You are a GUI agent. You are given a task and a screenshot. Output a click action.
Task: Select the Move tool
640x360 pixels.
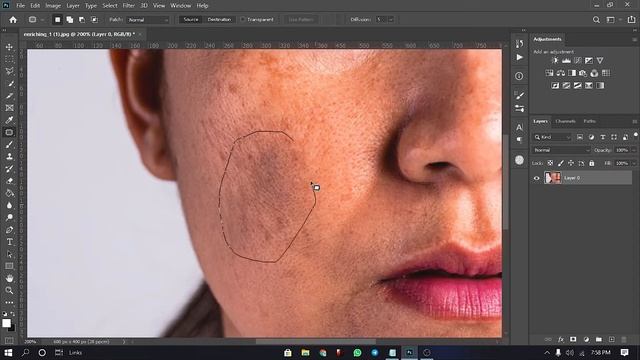click(x=9, y=47)
